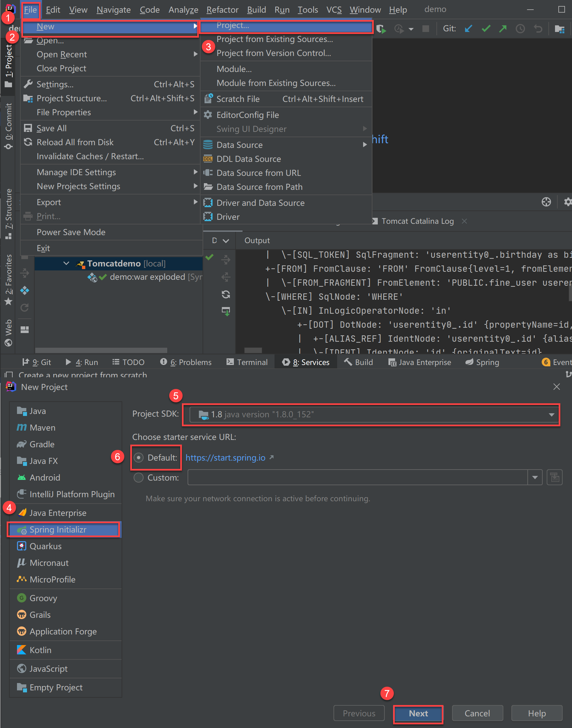Click the Git Update Project blue arrow

(x=468, y=29)
